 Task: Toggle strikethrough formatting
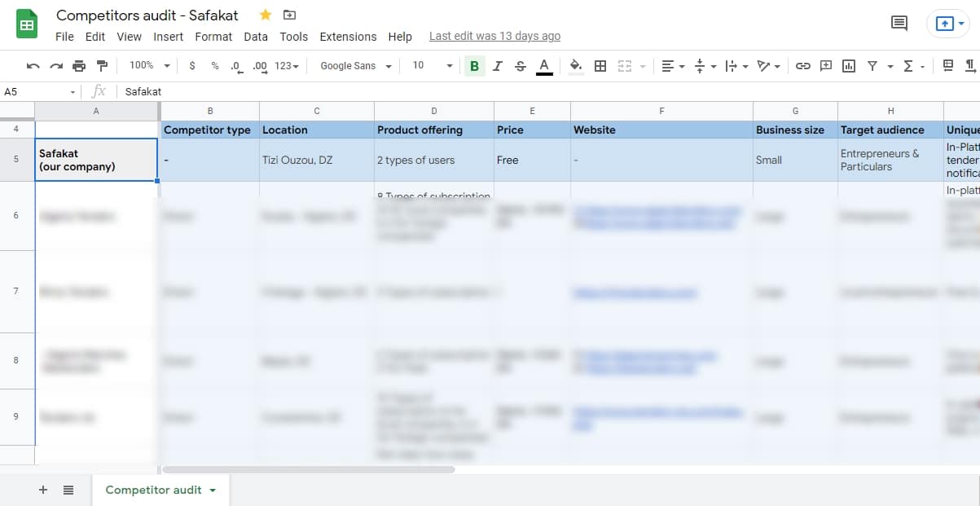(521, 66)
